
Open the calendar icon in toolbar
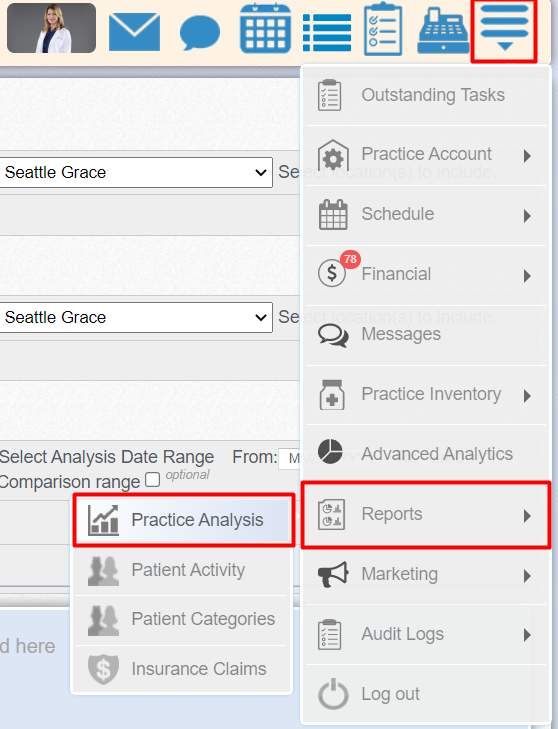pyautogui.click(x=266, y=28)
